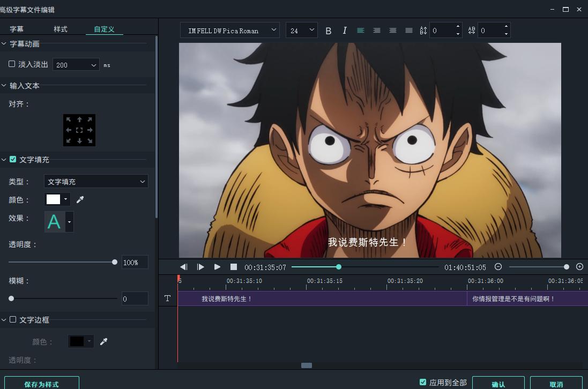The height and width of the screenshot is (389, 588).
Task: Toggle bold formatting for subtitle text
Action: [x=329, y=31]
